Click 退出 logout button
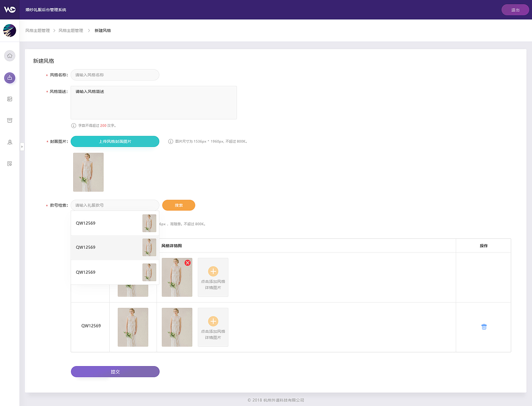Viewport: 532px width, 406px height. [x=515, y=10]
